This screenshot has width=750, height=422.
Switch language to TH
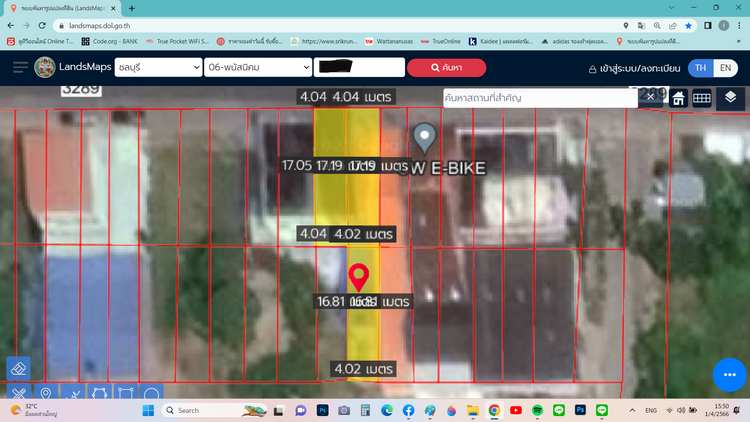(700, 67)
